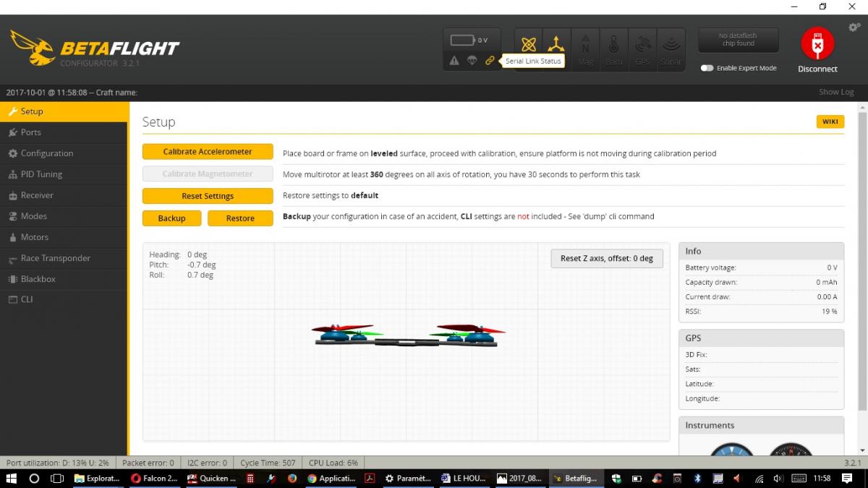
Task: Open the PID Tuning tab
Action: [x=41, y=174]
